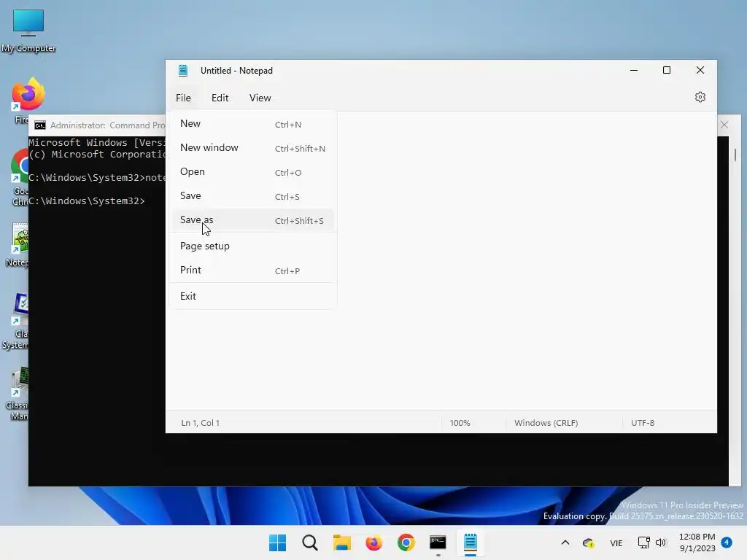The width and height of the screenshot is (747, 560).
Task: Choose Page setup menu entry
Action: pos(252,246)
